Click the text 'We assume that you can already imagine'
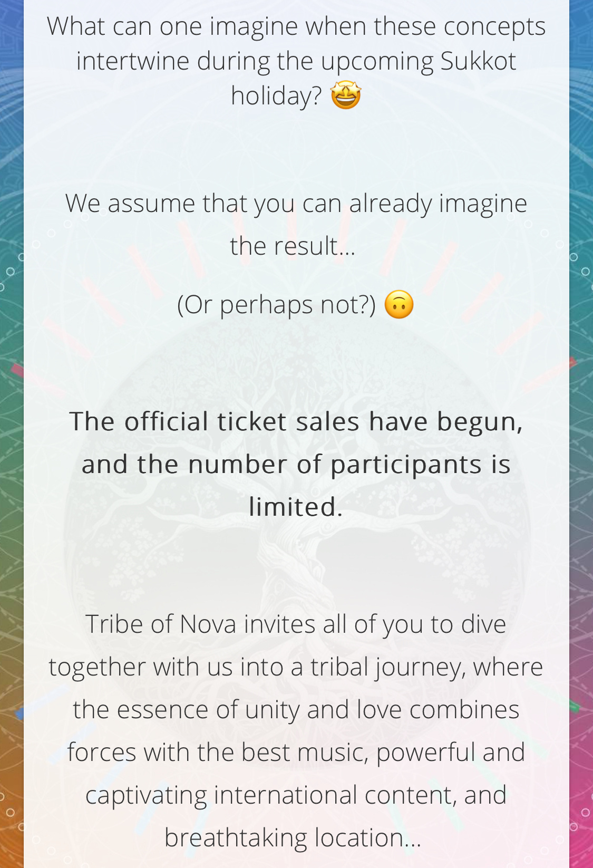Screen dimensions: 593x868 coord(296,204)
